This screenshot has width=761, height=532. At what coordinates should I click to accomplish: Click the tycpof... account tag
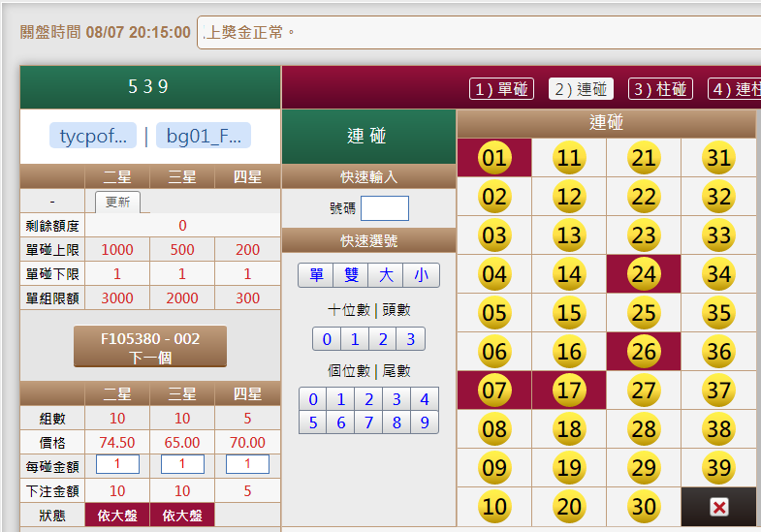[x=93, y=136]
